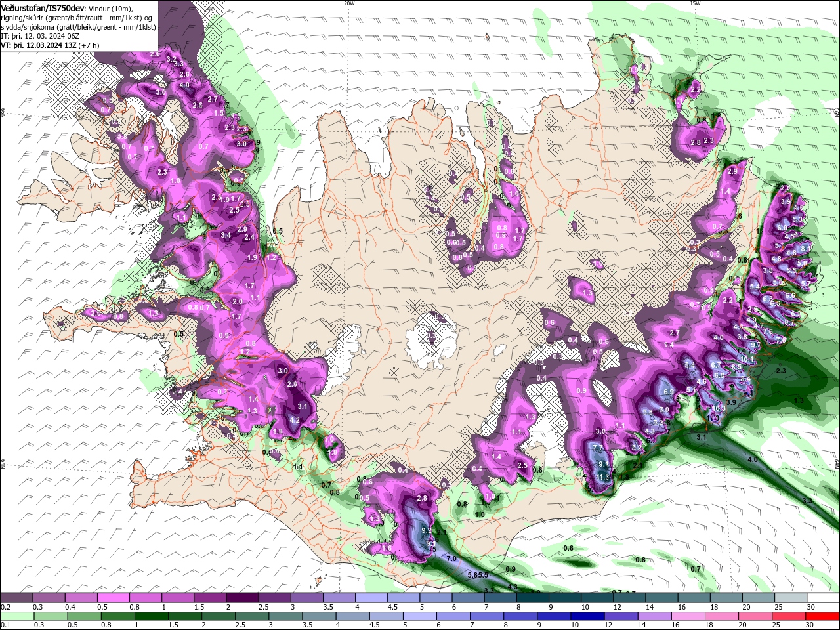Click the white upper legend swatch labeled 30

click(822, 598)
